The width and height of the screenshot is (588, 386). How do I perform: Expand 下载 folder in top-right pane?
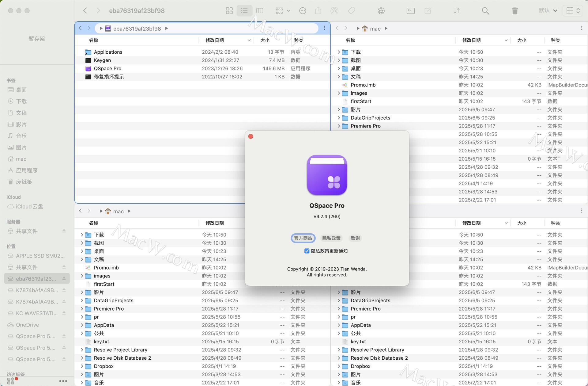point(339,52)
